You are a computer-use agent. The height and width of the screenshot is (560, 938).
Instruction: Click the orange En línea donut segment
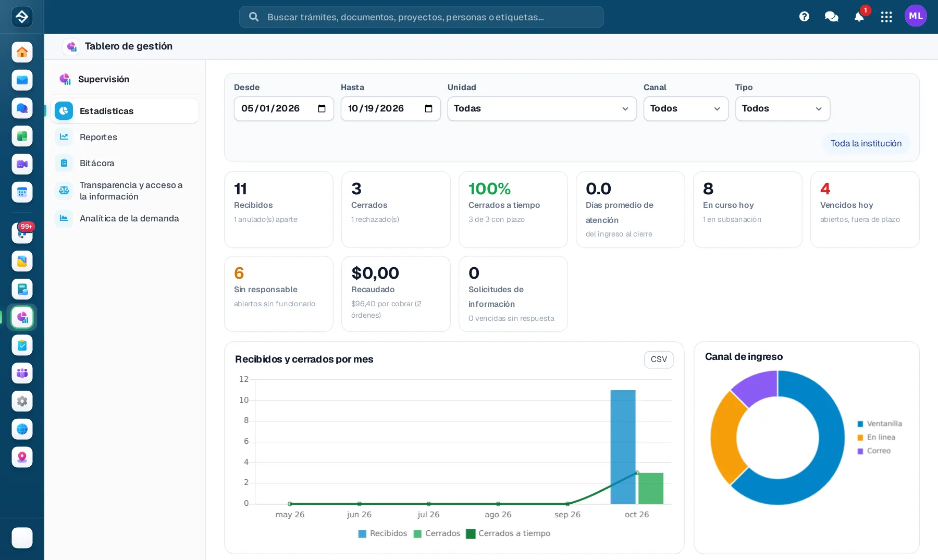725,438
